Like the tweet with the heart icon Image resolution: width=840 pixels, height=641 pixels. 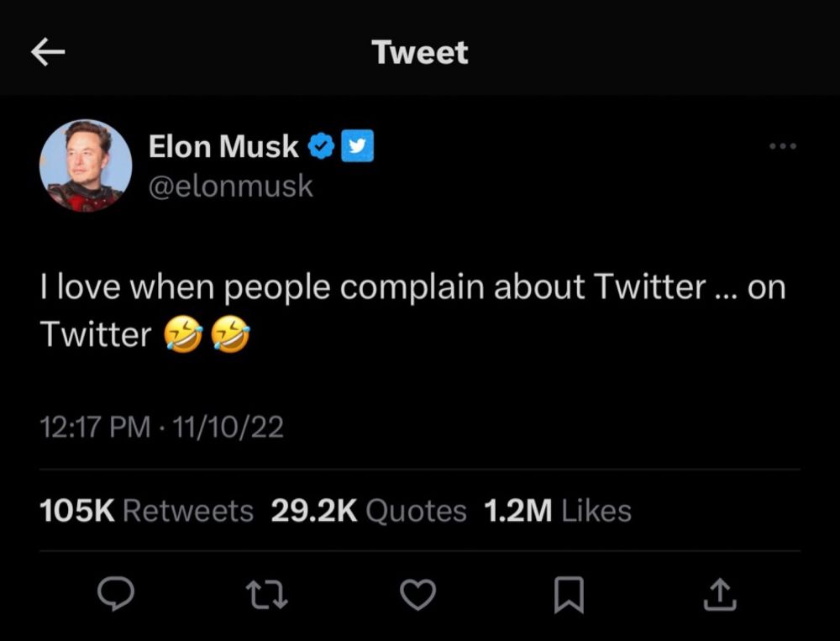pyautogui.click(x=417, y=595)
